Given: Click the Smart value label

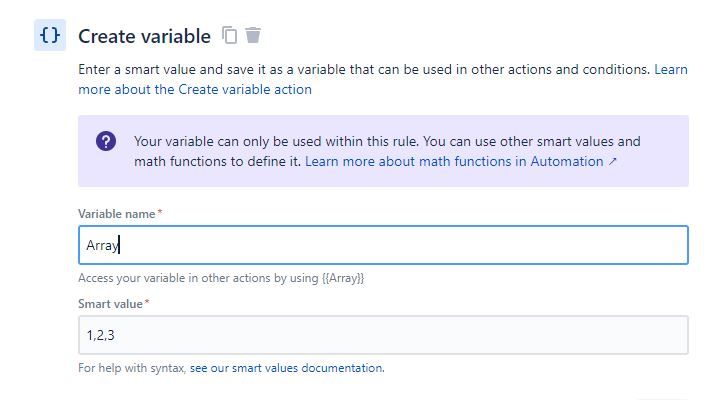Looking at the screenshot, I should coord(110,304).
